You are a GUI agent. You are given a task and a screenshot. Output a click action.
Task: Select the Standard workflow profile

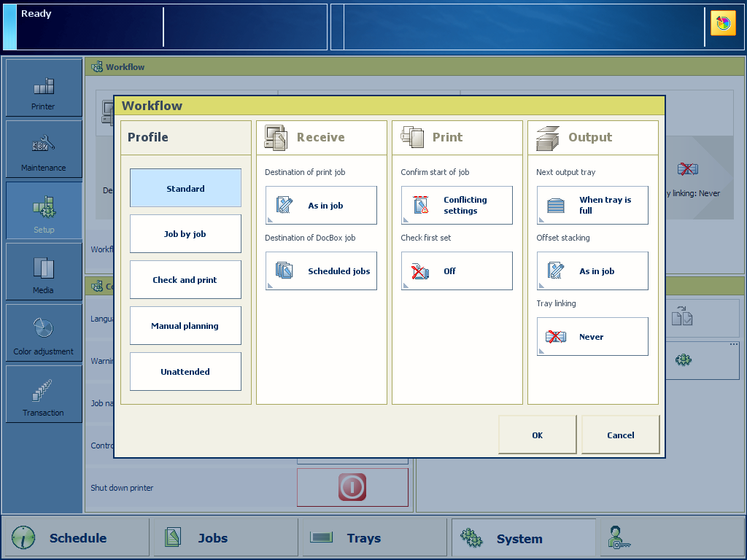tap(185, 188)
